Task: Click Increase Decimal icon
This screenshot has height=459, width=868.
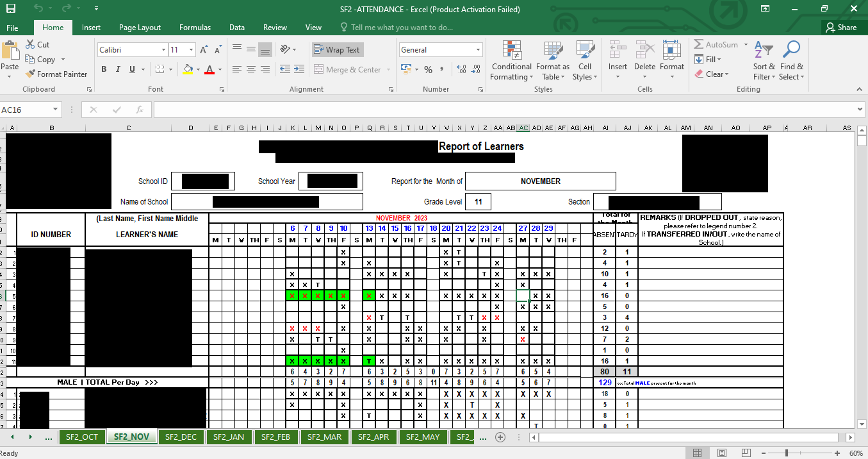Action: [461, 69]
